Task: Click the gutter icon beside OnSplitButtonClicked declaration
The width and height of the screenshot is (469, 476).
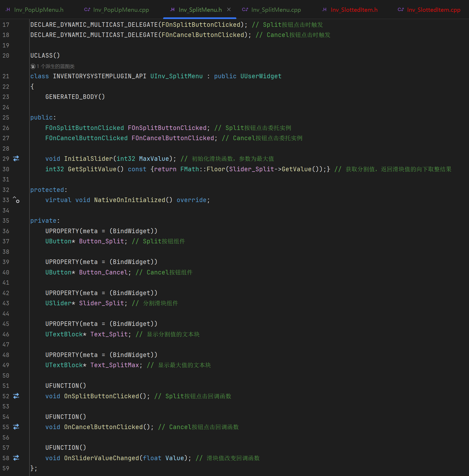Action: tap(16, 396)
